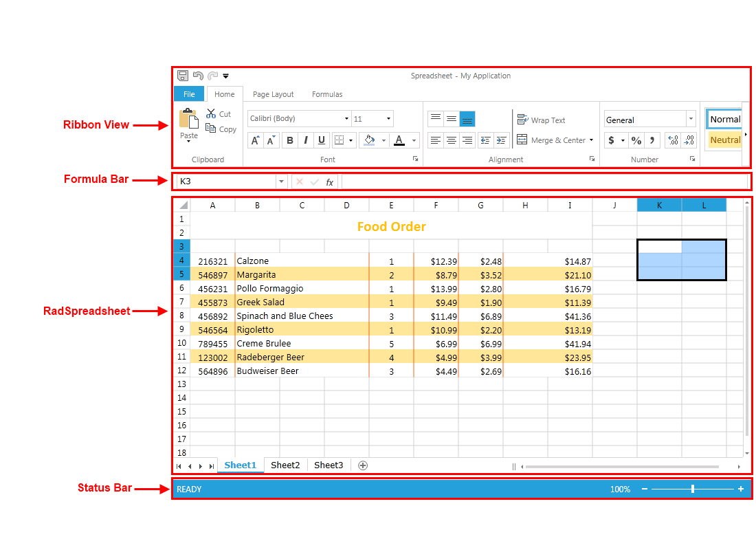Expand the font size dropdown
This screenshot has height=550, width=756.
click(387, 118)
